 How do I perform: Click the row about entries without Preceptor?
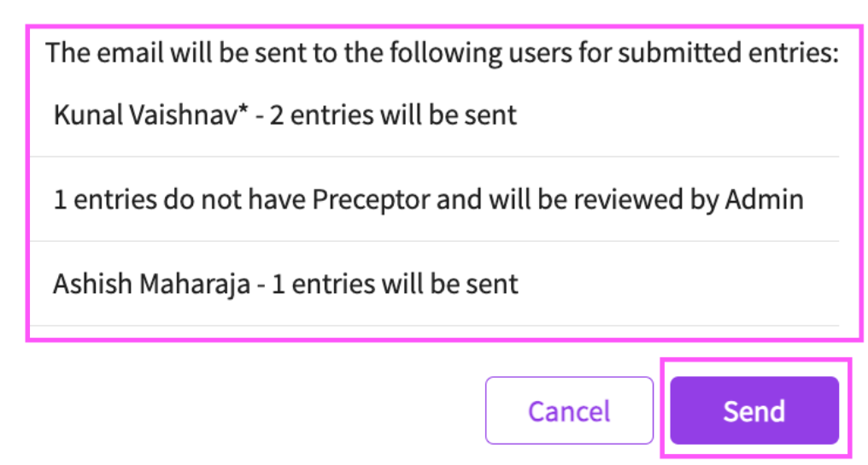pyautogui.click(x=435, y=199)
